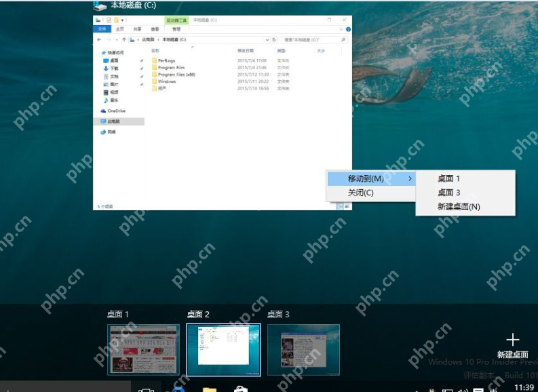Select 快速访问 star in navigation pane

point(104,53)
